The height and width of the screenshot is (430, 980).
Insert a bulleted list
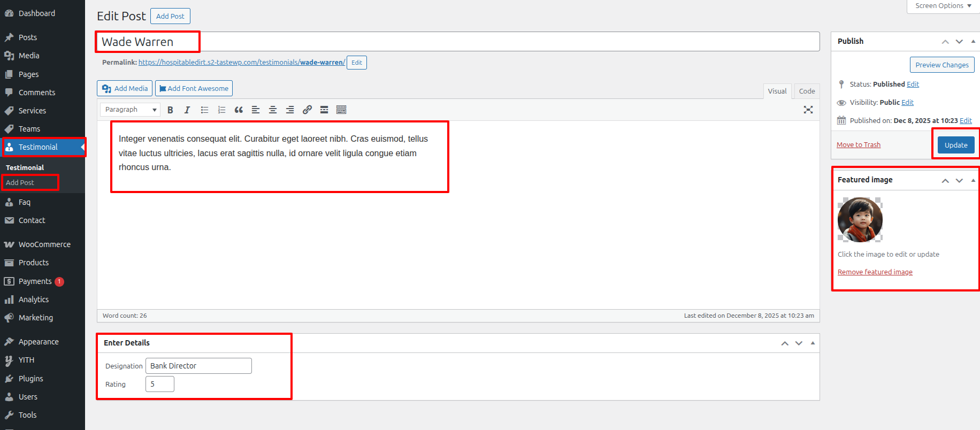coord(204,110)
